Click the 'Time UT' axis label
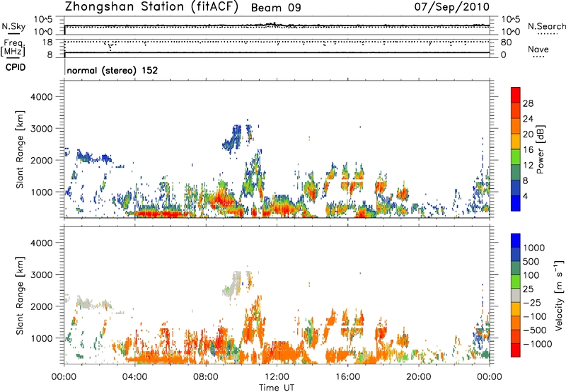The image size is (566, 392). [x=277, y=388]
